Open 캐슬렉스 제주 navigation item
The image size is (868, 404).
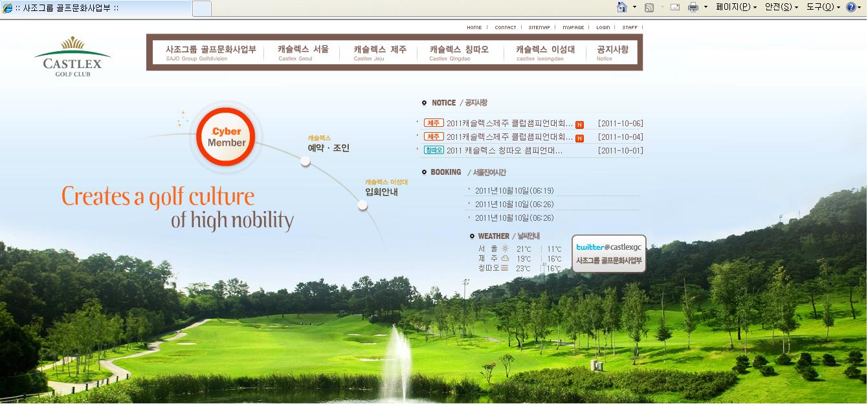[380, 53]
